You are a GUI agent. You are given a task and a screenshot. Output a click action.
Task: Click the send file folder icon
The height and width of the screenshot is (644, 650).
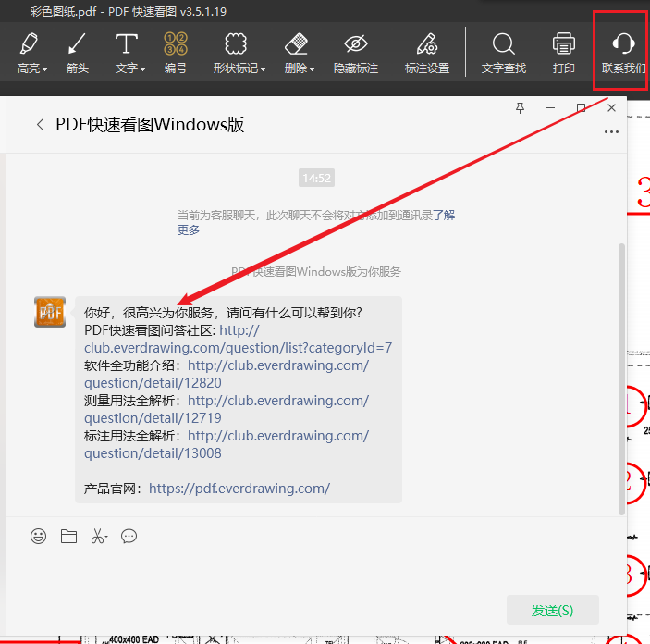(x=68, y=536)
